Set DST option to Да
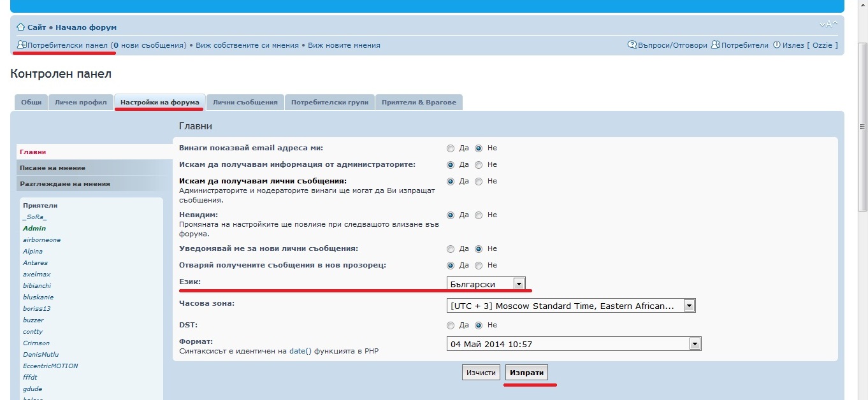Screen dimensions: 868x400 pyautogui.click(x=451, y=325)
